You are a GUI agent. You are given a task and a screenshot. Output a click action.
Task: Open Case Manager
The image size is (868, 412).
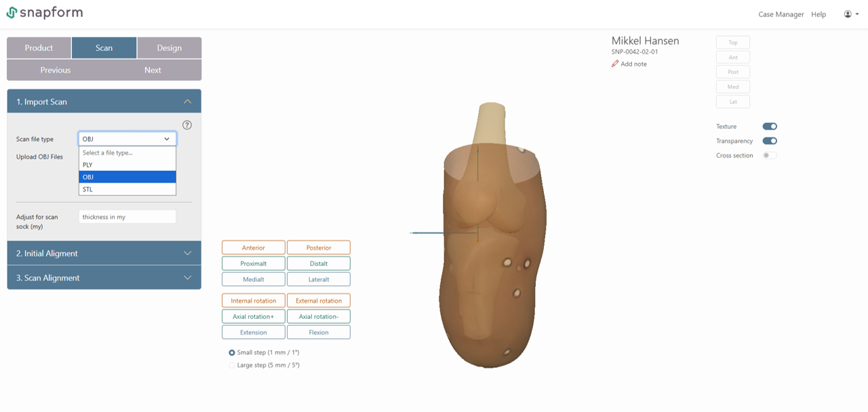click(781, 14)
